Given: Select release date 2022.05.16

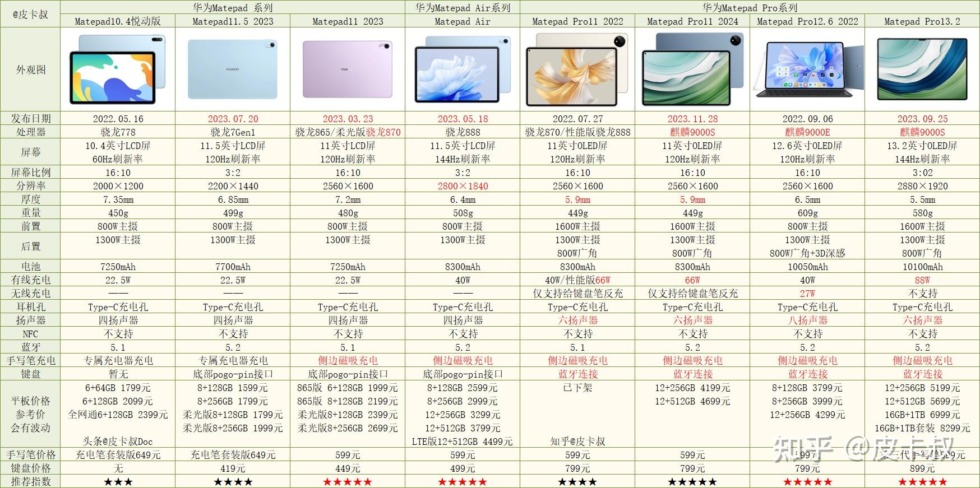Looking at the screenshot, I should click(118, 119).
